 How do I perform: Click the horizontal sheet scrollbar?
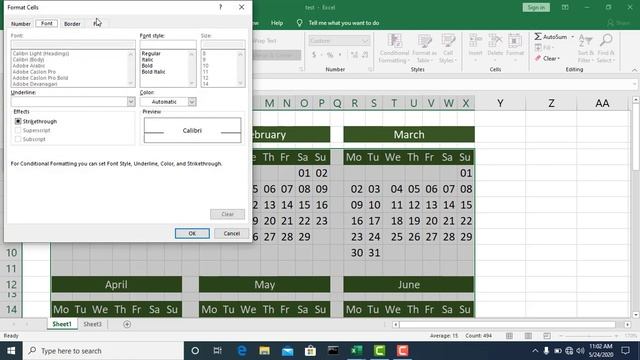[x=507, y=324]
